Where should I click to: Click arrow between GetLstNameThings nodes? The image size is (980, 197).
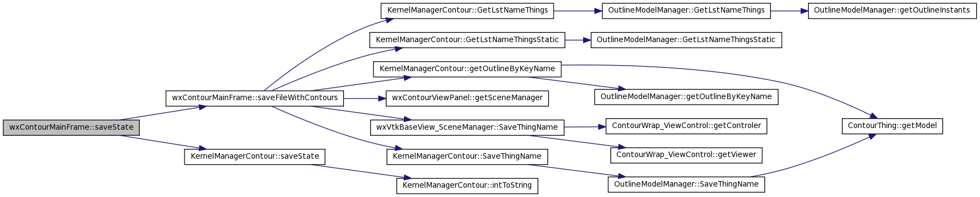(578, 10)
